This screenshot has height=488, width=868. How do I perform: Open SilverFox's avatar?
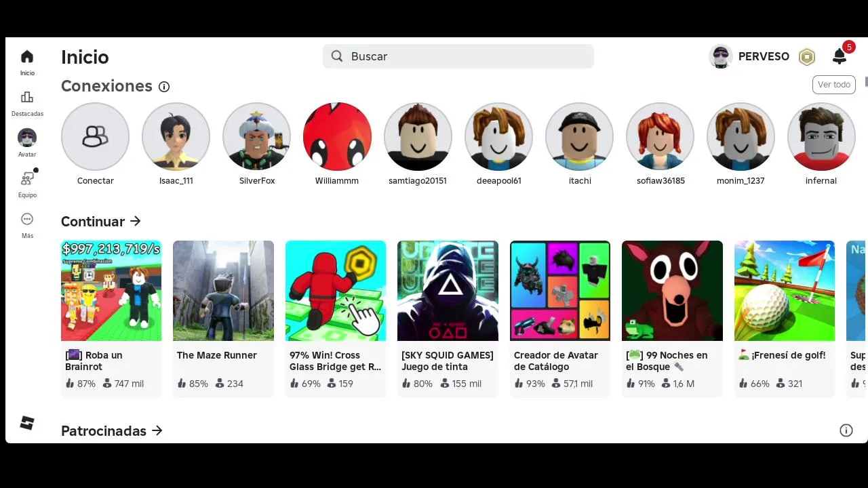click(x=256, y=136)
